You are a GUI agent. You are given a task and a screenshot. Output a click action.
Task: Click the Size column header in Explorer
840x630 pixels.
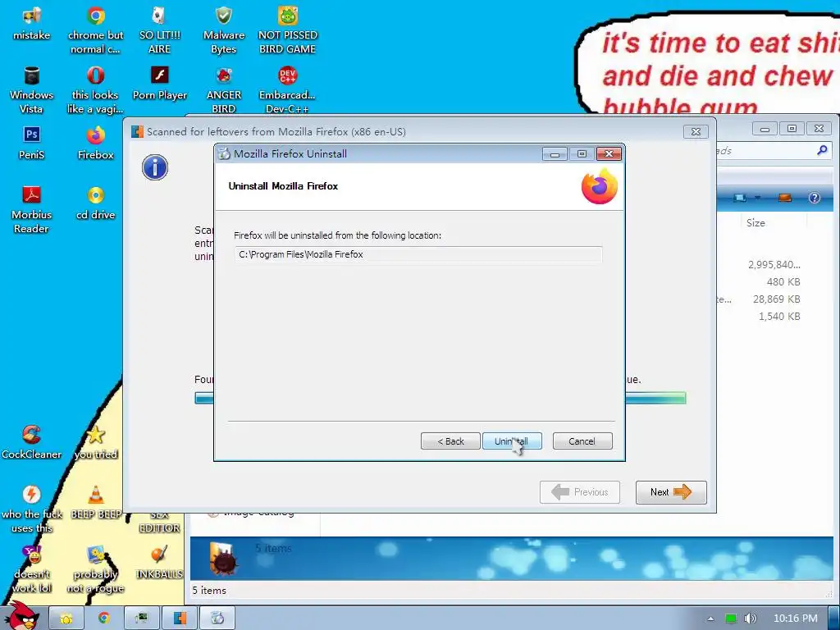tap(756, 223)
